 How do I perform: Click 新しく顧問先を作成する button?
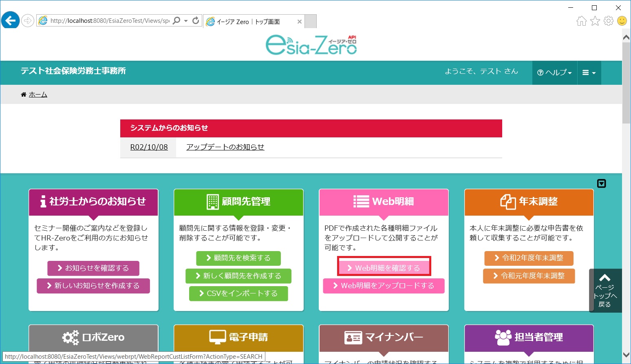coord(238,276)
